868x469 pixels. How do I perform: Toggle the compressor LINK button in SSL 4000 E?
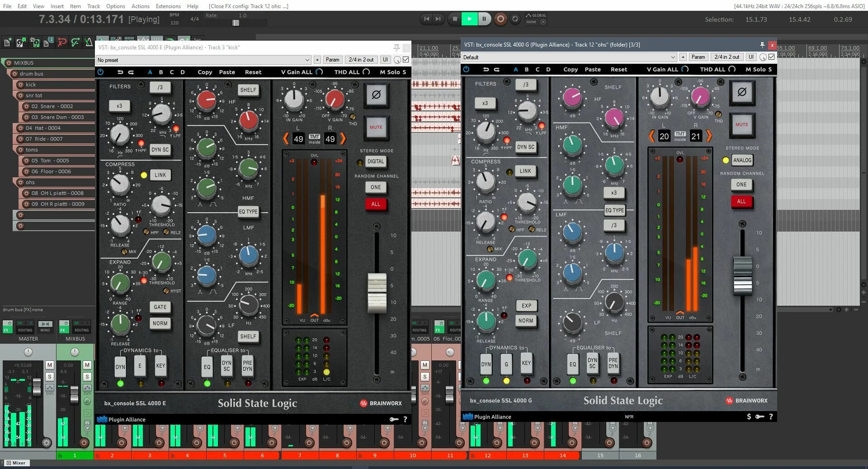(160, 175)
